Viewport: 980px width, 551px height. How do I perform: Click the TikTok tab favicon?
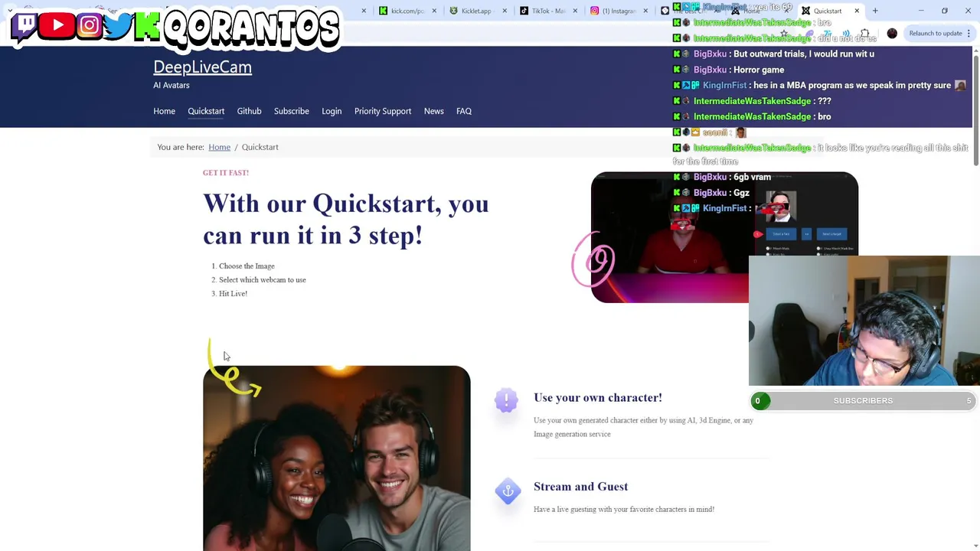524,11
